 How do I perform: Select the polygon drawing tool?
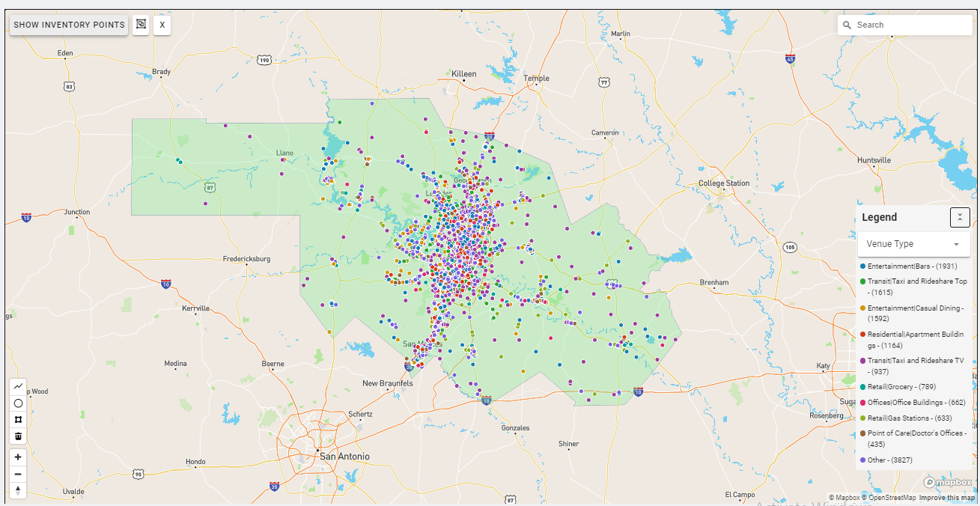coord(19,419)
